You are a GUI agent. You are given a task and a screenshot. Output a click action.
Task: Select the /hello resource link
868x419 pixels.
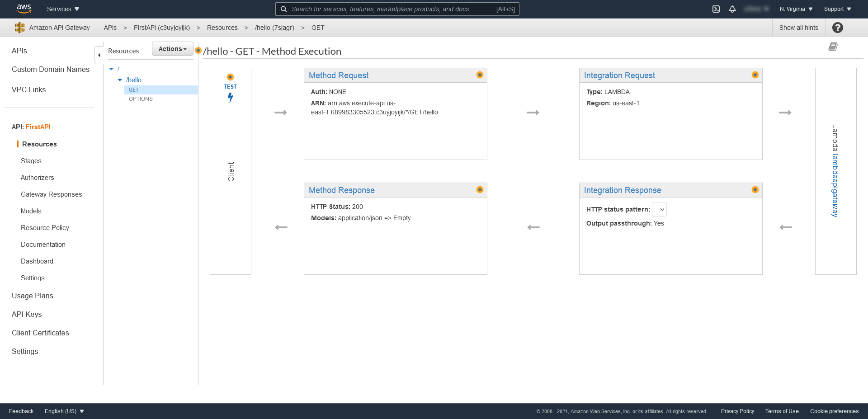[x=134, y=80]
